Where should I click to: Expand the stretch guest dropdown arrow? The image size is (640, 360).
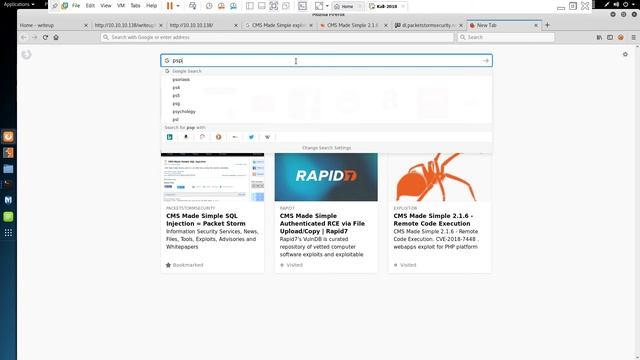(327, 6)
